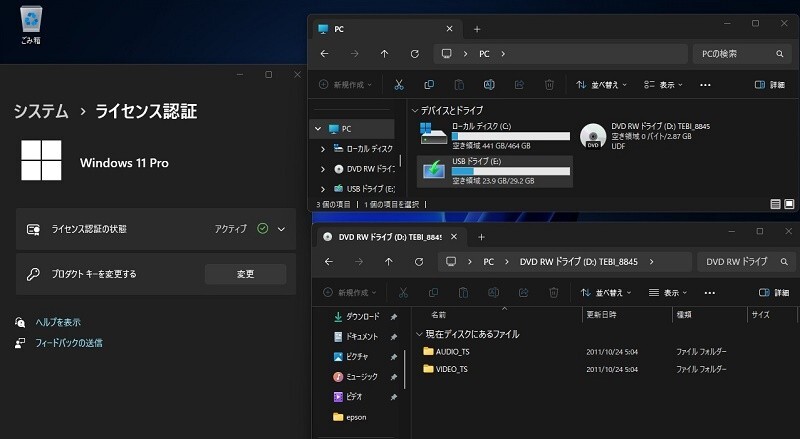
Task: Expand DVD RW drive node in navigation tree
Action: coord(323,169)
